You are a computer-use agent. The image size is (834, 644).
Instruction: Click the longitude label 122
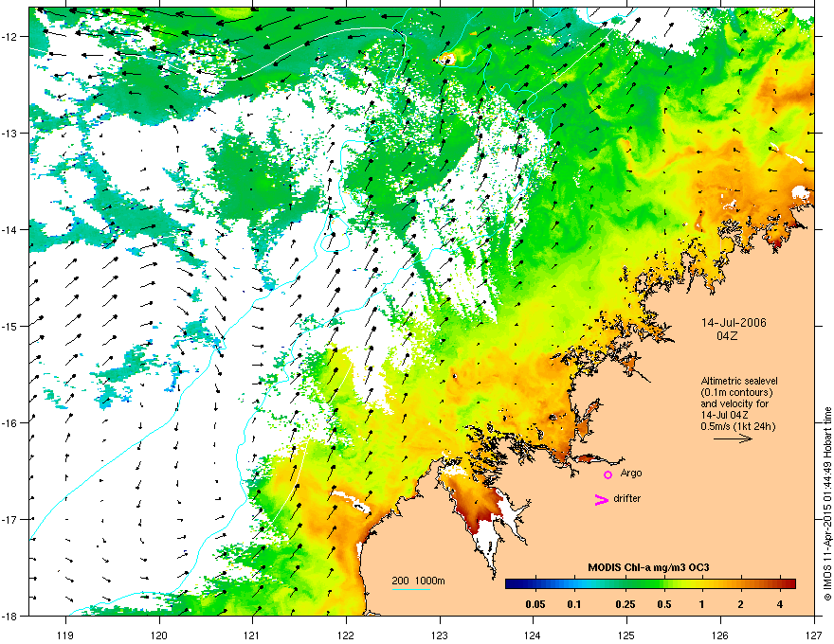tap(346, 635)
